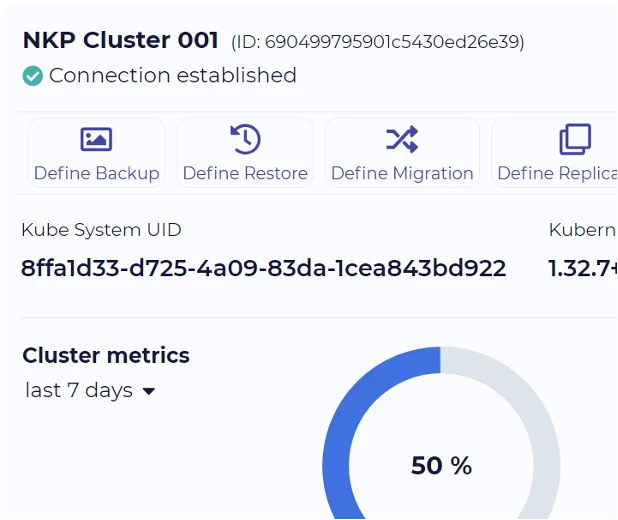This screenshot has width=618, height=520.
Task: Open the Define Replication action
Action: [x=555, y=153]
